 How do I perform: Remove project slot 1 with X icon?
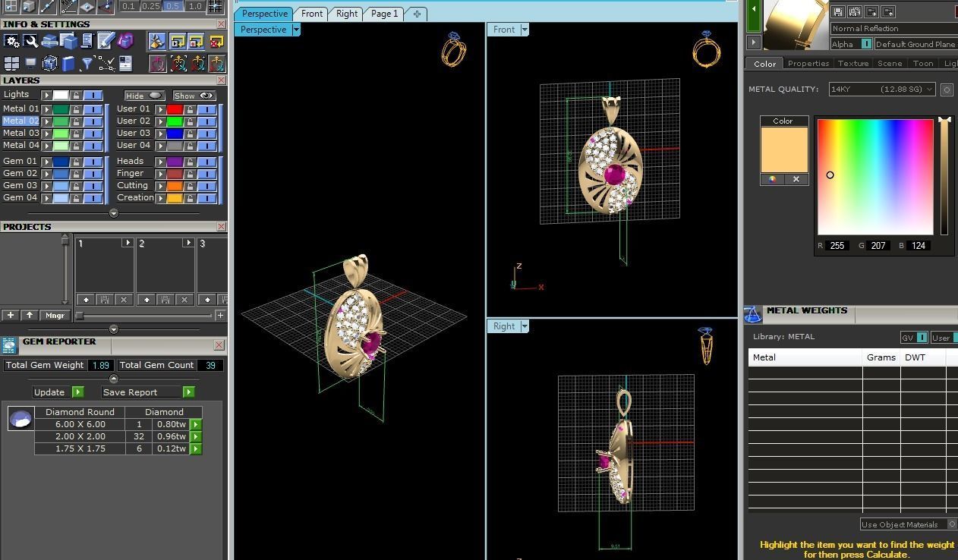point(124,300)
